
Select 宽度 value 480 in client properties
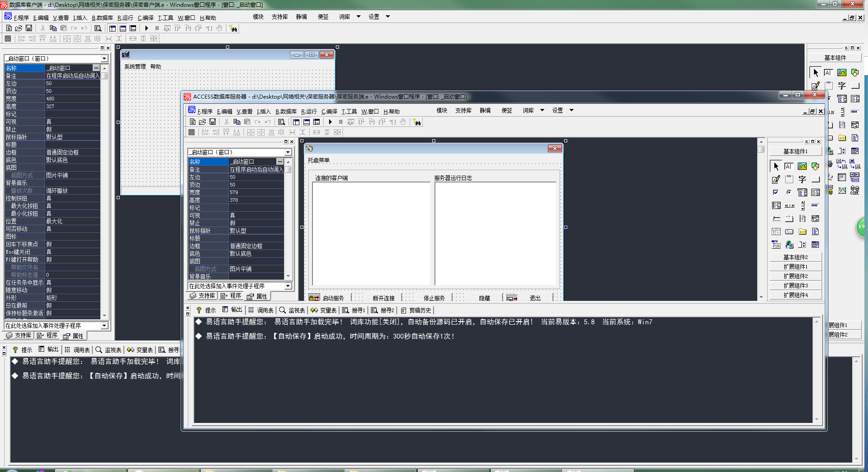(x=72, y=99)
